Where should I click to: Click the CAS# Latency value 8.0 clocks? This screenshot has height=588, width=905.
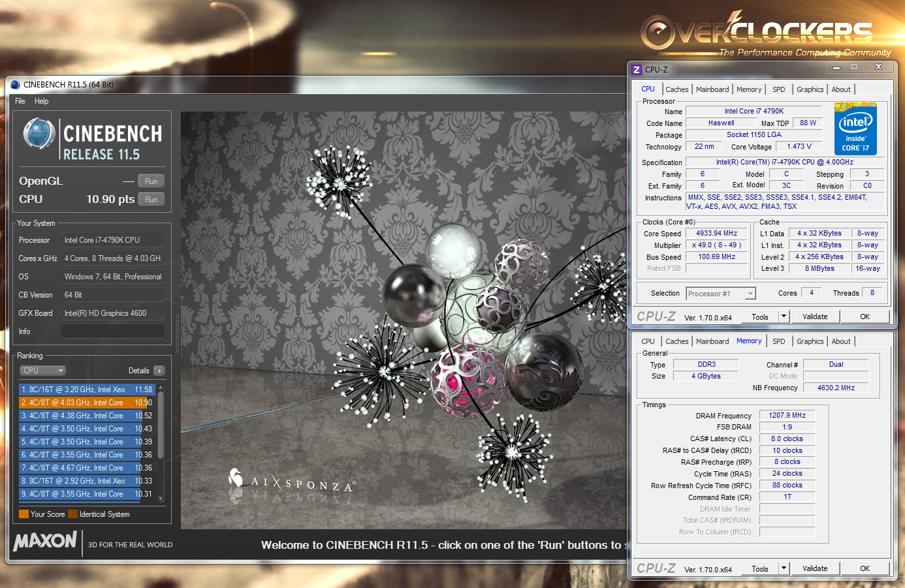point(787,439)
